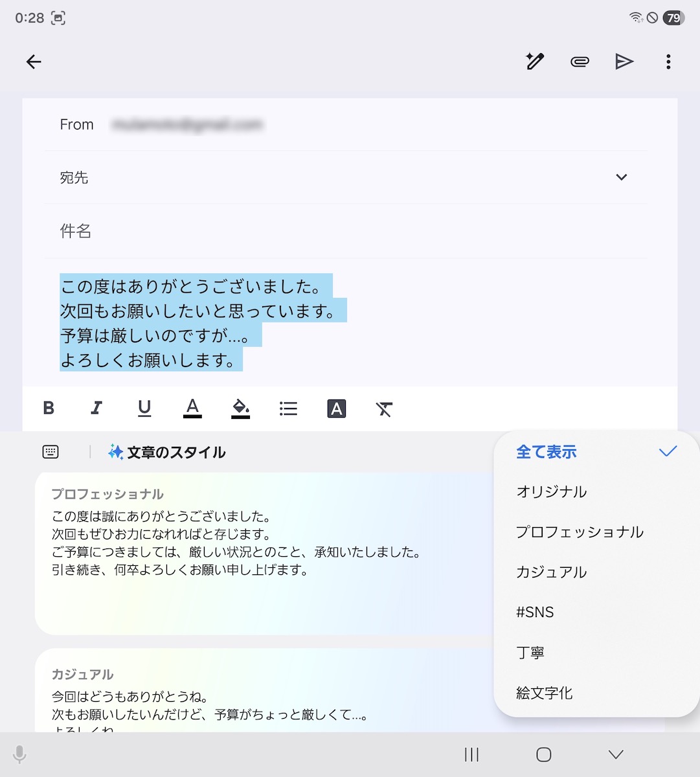Hide the keyboard panel with the down chevron
The height and width of the screenshot is (777, 700).
(616, 754)
